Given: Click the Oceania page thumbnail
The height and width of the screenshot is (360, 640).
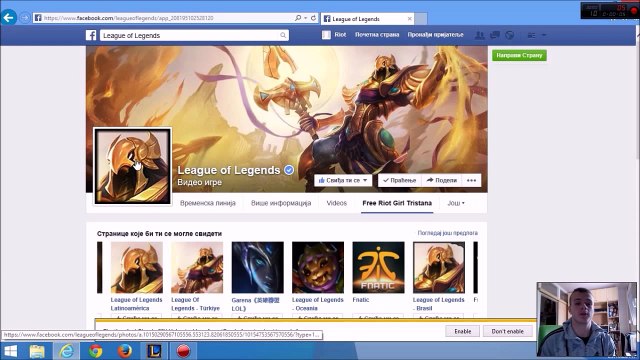Looking at the screenshot, I should coord(318,267).
